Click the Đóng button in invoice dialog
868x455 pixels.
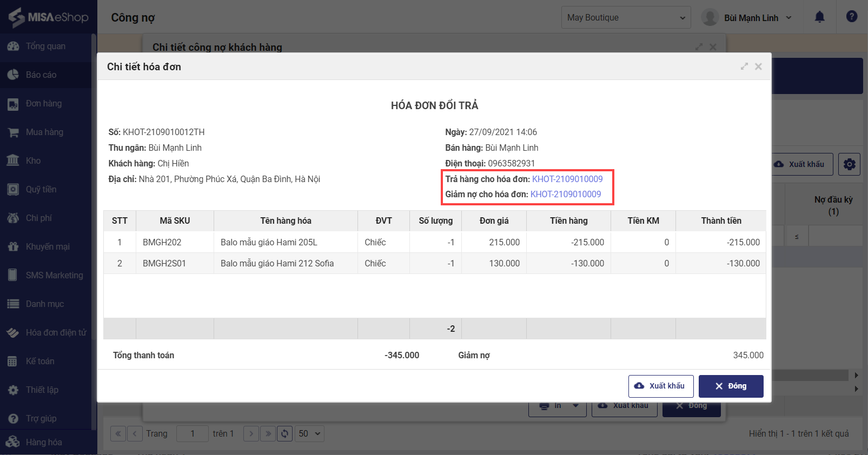click(x=731, y=386)
